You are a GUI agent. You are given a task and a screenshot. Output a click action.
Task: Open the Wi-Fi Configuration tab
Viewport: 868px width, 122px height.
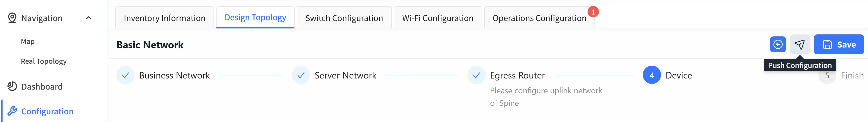[438, 18]
